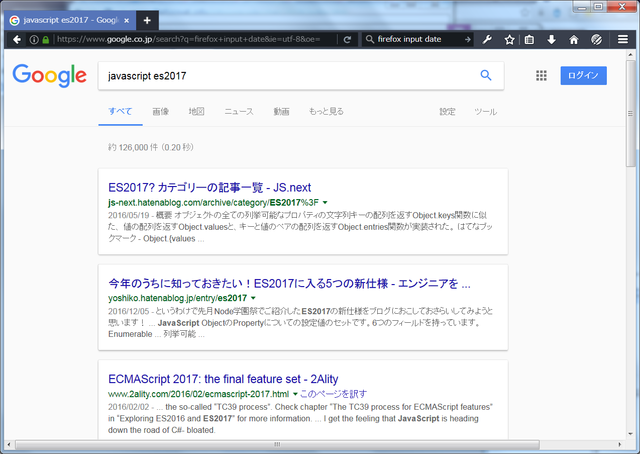Click the vertical scrollbar up arrow
This screenshot has width=640, height=454.
tap(631, 54)
